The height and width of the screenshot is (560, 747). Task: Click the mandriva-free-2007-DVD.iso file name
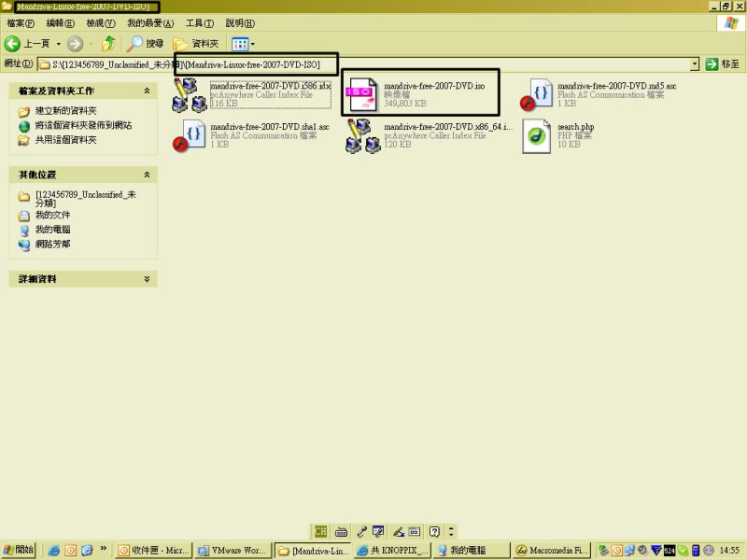click(x=434, y=86)
